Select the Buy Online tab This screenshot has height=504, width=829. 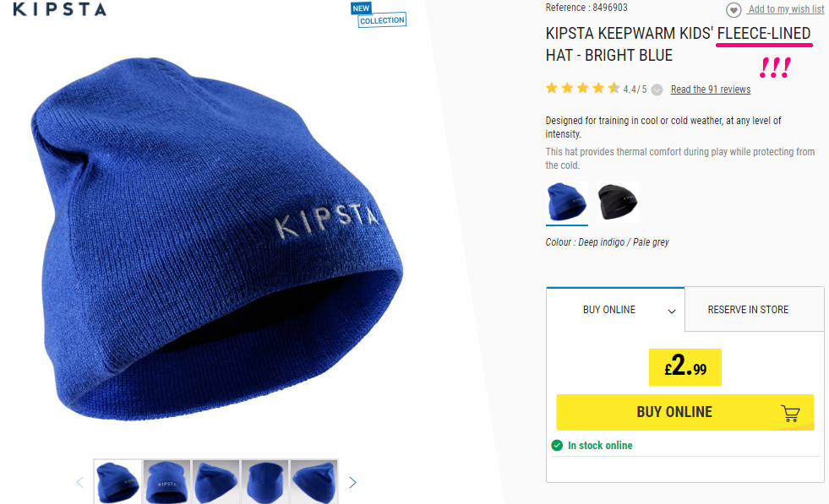point(615,310)
